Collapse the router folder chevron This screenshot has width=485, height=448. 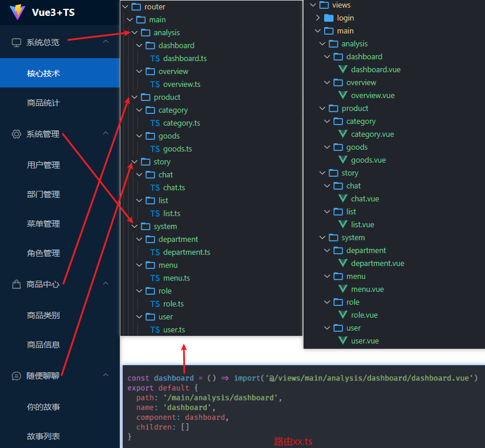(125, 6)
